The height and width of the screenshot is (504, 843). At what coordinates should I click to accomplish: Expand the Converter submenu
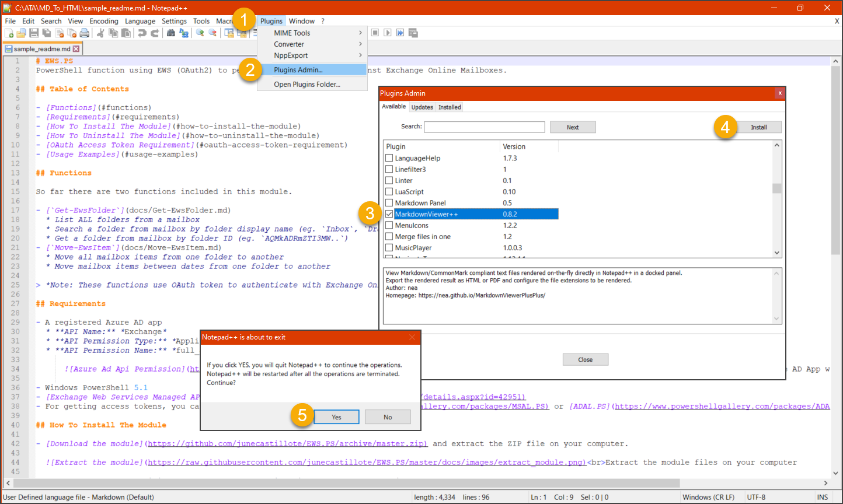pos(312,44)
